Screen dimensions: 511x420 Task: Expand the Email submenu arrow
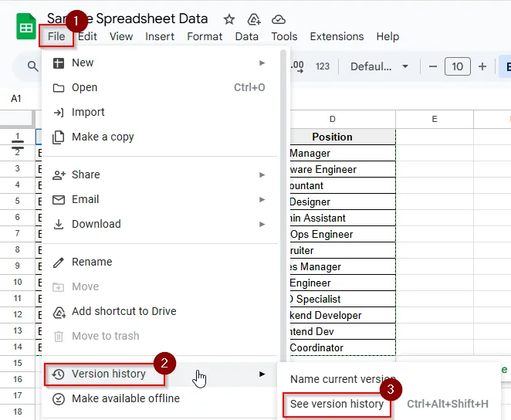coord(262,200)
